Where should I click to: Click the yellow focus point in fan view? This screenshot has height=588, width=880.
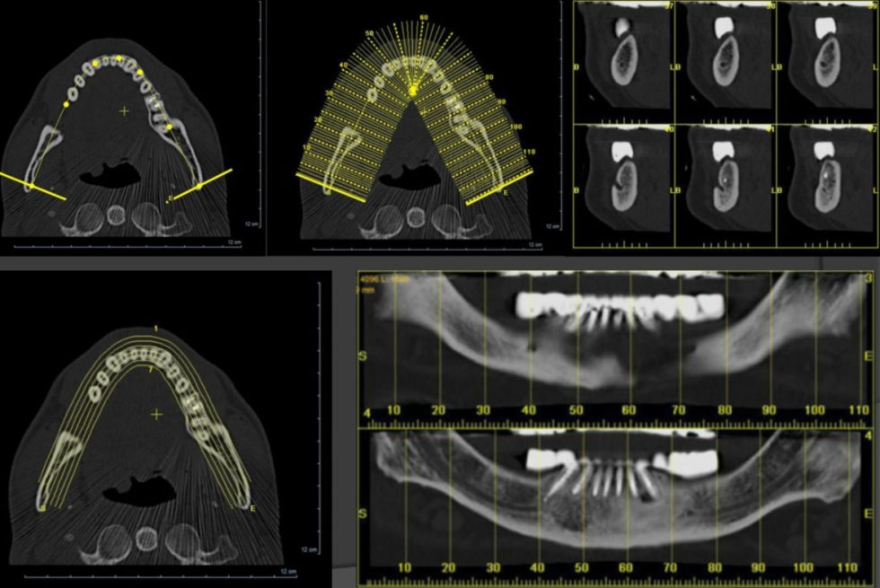tap(410, 90)
